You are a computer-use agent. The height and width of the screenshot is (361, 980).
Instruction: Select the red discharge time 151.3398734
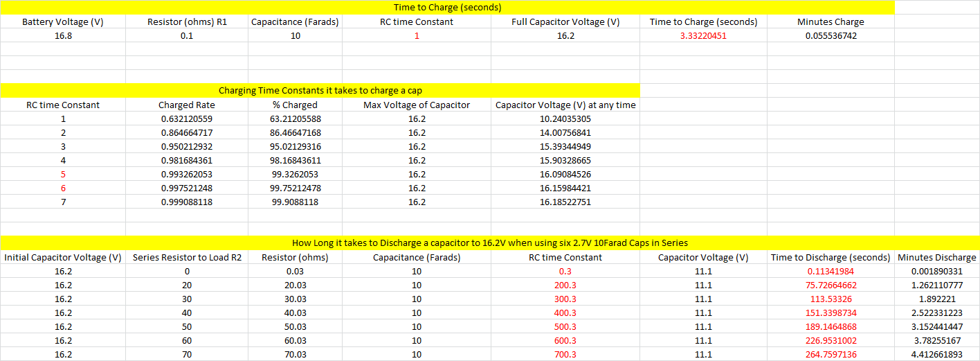(x=831, y=312)
